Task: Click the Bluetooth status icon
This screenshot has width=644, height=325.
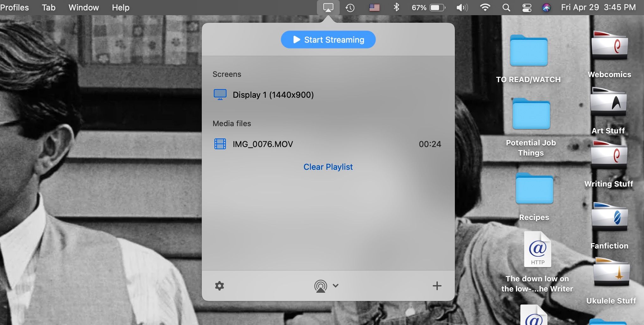Action: coord(396,7)
